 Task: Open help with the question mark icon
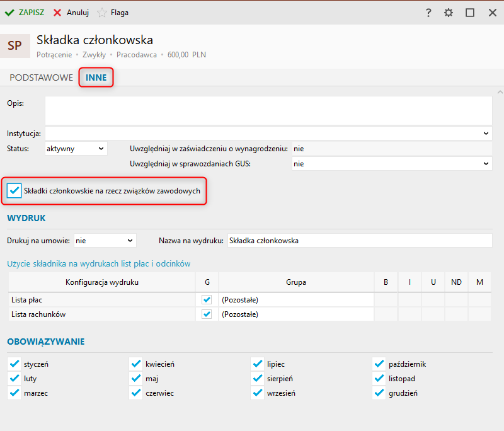[428, 13]
